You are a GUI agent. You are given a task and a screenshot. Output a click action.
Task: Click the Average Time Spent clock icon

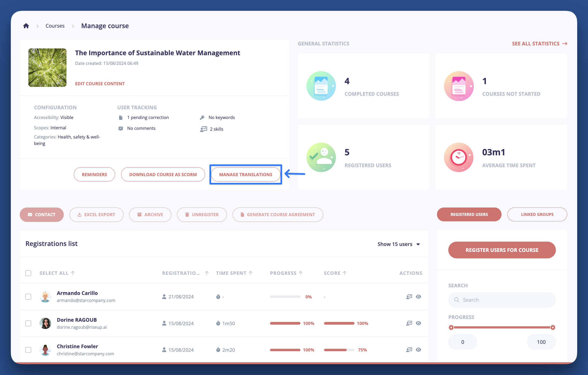coord(459,157)
